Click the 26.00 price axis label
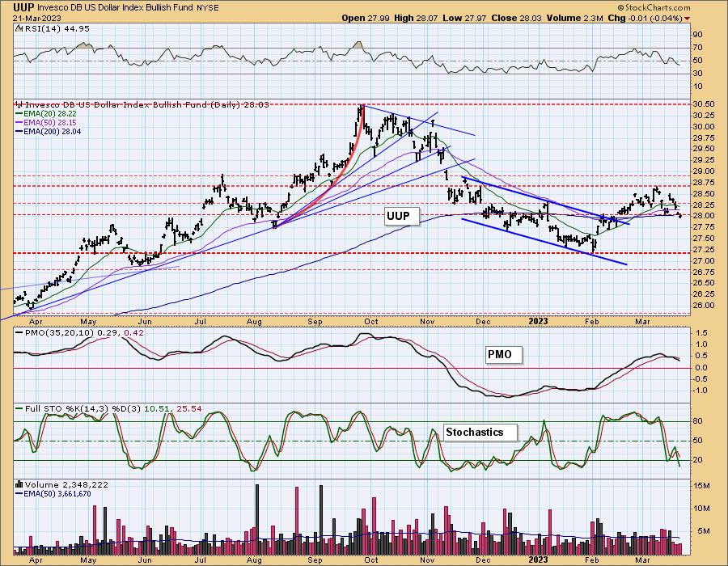This screenshot has height=566, width=728. click(704, 306)
